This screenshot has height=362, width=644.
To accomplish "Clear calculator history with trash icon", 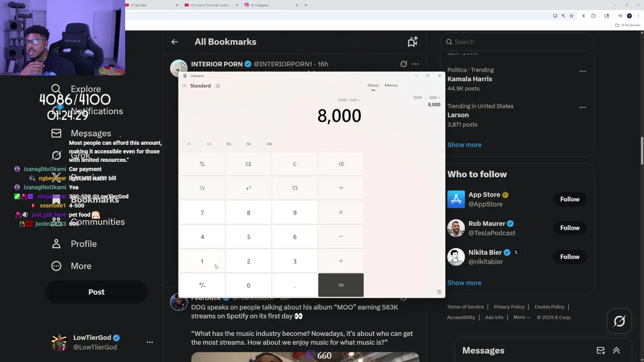I will (x=439, y=292).
